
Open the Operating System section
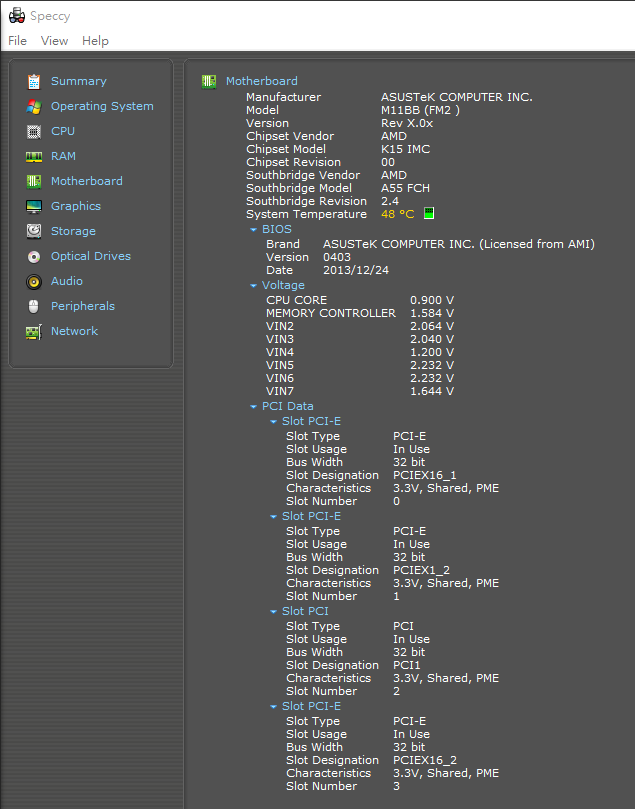coord(102,106)
